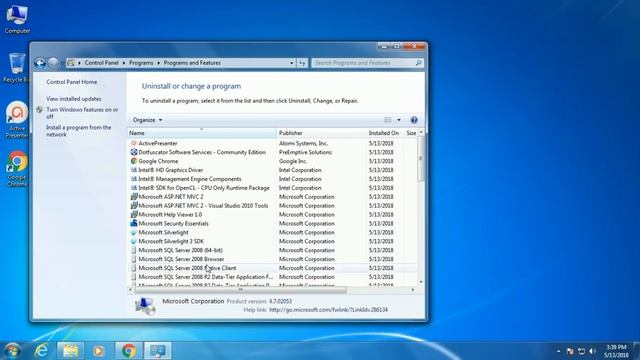This screenshot has height=360, width=640.
Task: Show hidden system tray icons arrow
Action: coord(558,351)
